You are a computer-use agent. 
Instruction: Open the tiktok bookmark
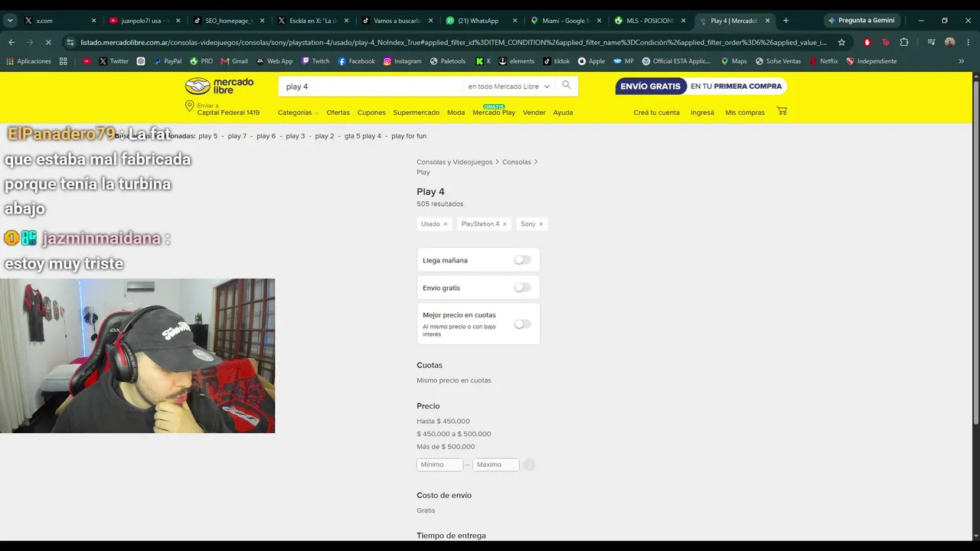557,61
